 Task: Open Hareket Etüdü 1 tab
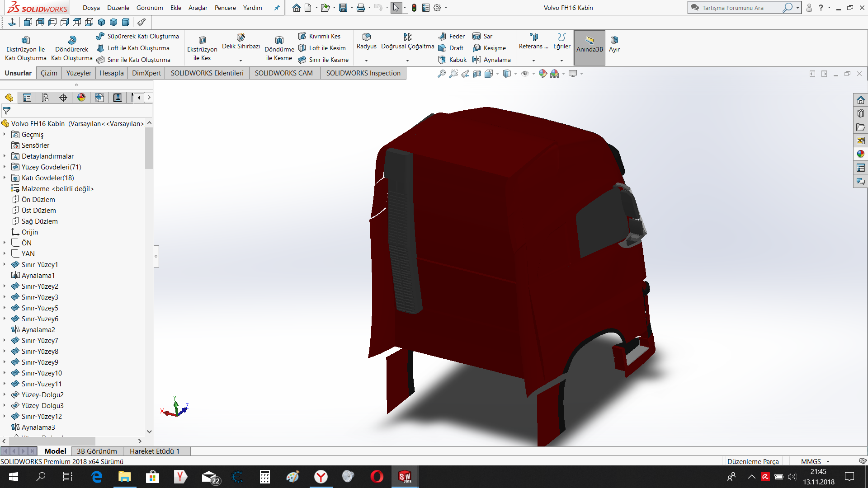(155, 451)
